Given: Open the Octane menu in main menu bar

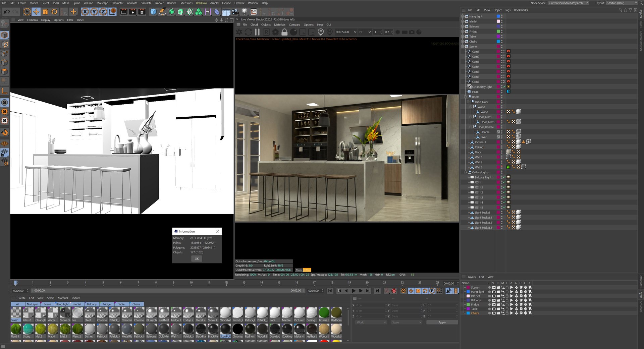Looking at the screenshot, I should click(226, 3).
